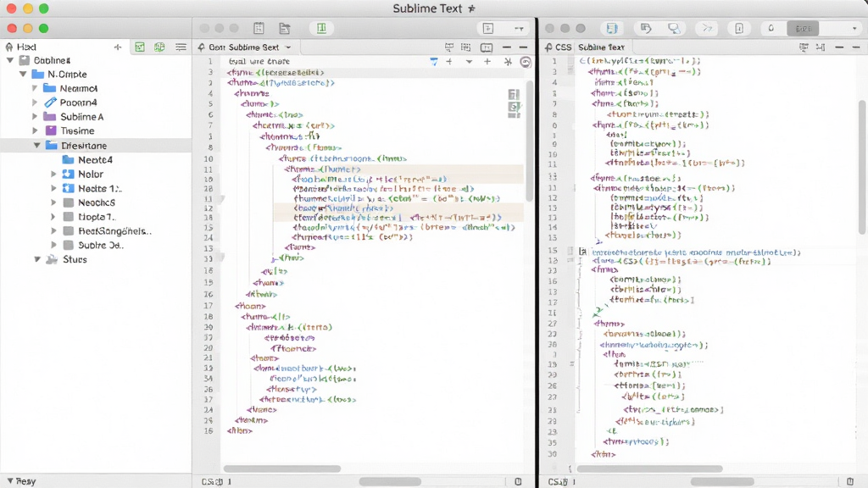Image resolution: width=868 pixels, height=488 pixels.
Task: Click the CS status label in right editor
Action: [558, 482]
